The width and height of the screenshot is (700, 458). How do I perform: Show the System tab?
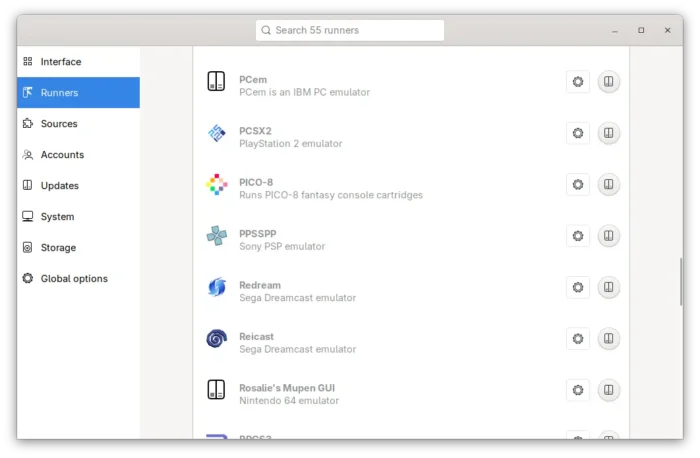[79, 217]
